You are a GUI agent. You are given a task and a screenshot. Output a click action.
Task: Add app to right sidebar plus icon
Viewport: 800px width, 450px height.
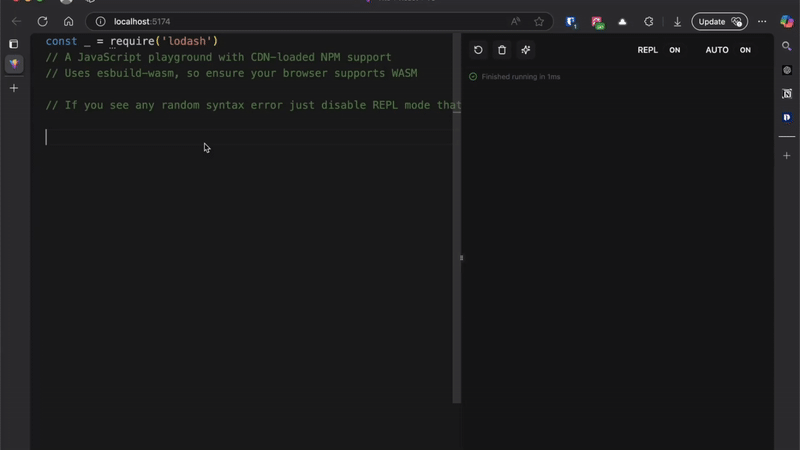pos(787,156)
